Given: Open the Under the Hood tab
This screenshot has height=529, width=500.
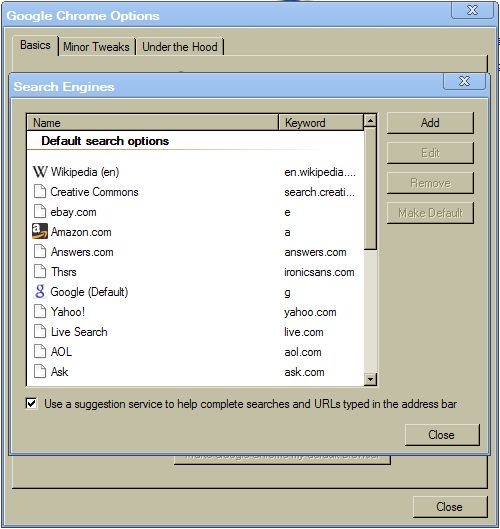Looking at the screenshot, I should coord(180,47).
